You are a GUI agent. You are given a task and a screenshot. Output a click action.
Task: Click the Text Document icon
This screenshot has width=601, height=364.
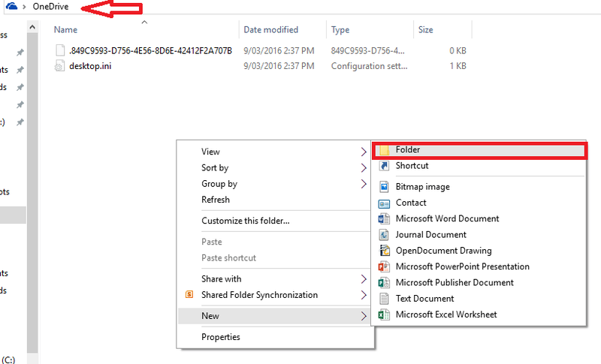point(384,299)
